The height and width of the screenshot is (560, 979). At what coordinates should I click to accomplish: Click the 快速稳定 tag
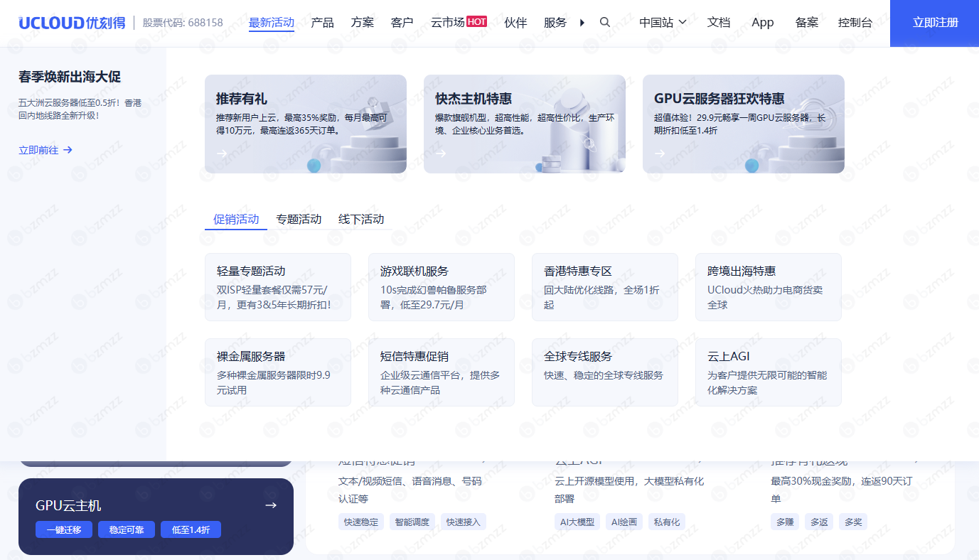(361, 522)
